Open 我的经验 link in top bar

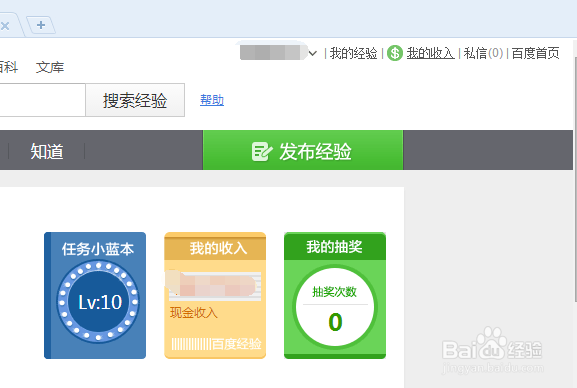pyautogui.click(x=353, y=53)
